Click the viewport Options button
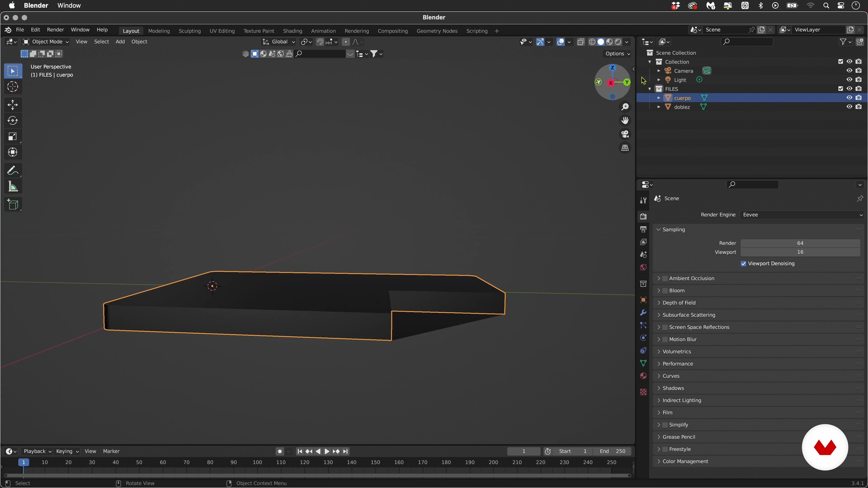 [x=617, y=54]
